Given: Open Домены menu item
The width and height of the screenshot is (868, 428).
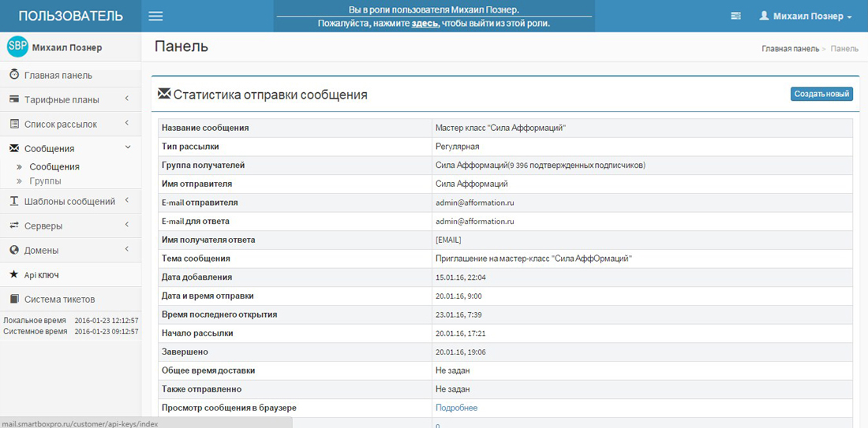Looking at the screenshot, I should [71, 250].
